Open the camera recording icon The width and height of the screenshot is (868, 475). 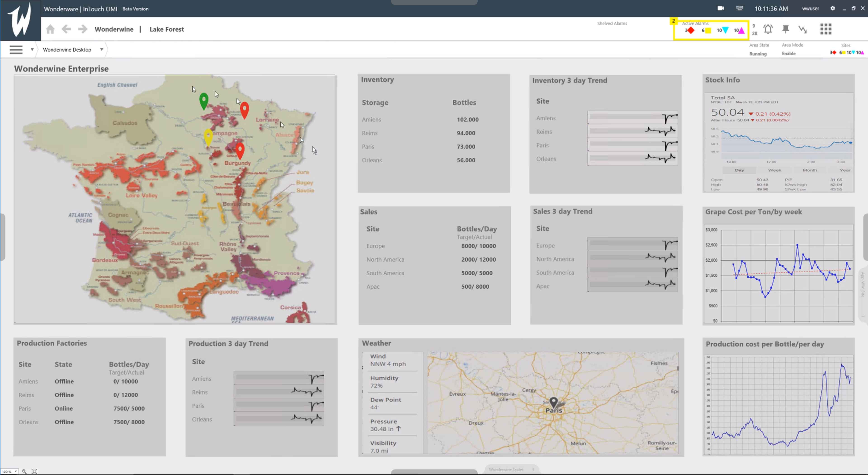coord(721,8)
